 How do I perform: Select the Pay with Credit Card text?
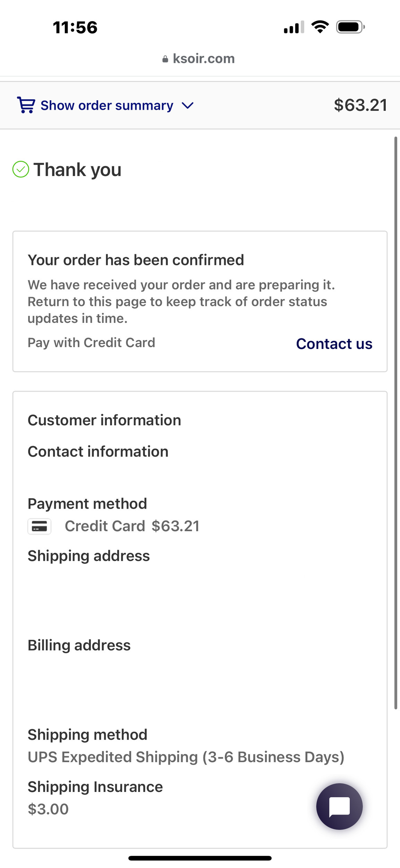click(x=91, y=343)
